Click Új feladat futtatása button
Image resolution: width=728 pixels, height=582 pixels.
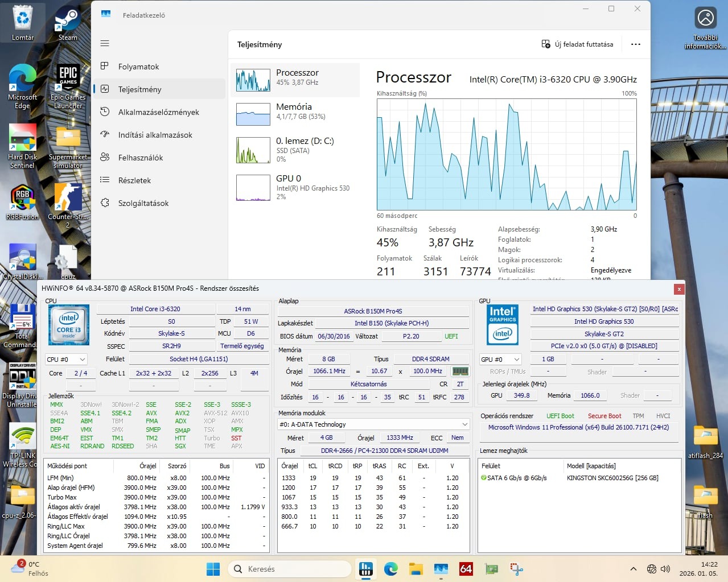[577, 44]
